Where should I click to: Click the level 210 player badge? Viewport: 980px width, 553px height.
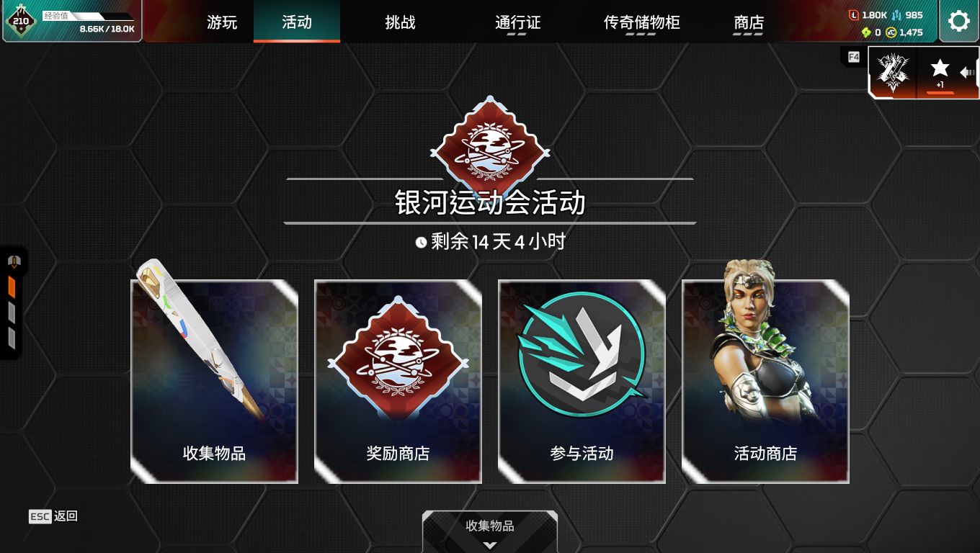pyautogui.click(x=21, y=20)
